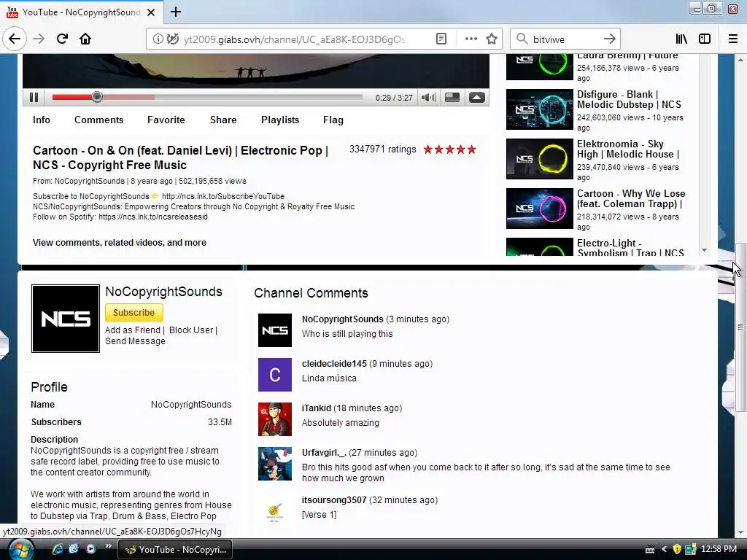This screenshot has width=747, height=560.
Task: Submit the search with the arrow button
Action: click(x=609, y=39)
